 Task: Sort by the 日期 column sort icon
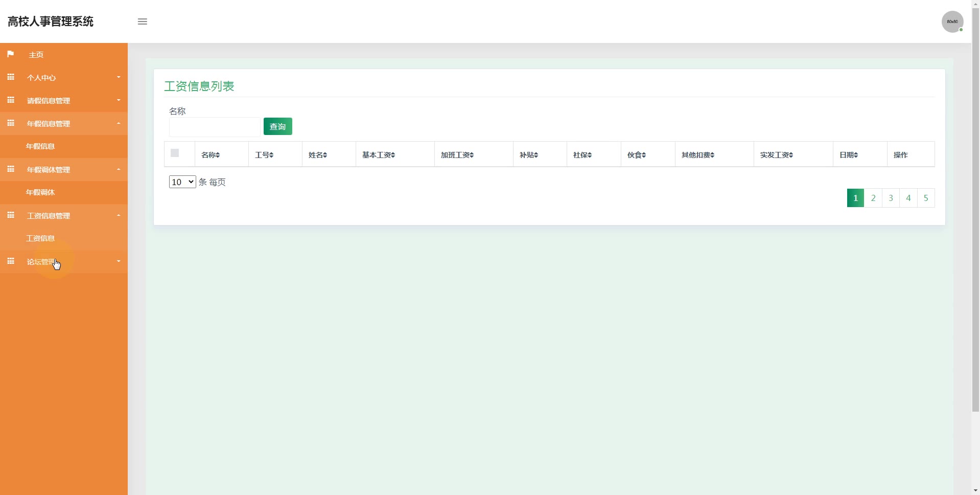pyautogui.click(x=856, y=155)
